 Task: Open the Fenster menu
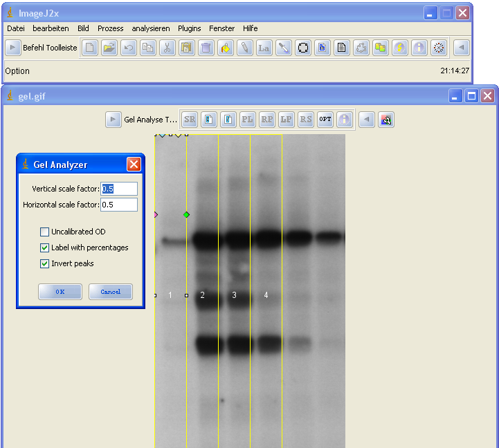pos(221,28)
